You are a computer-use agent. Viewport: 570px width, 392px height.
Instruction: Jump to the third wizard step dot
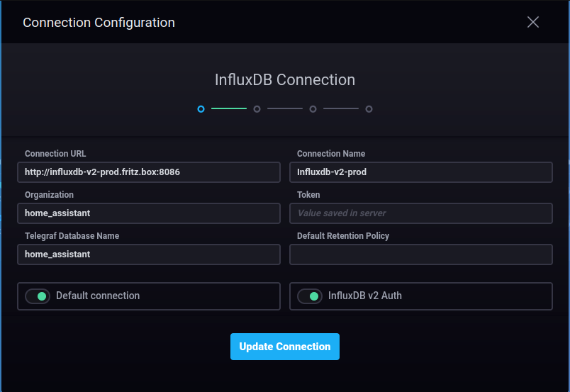(313, 108)
